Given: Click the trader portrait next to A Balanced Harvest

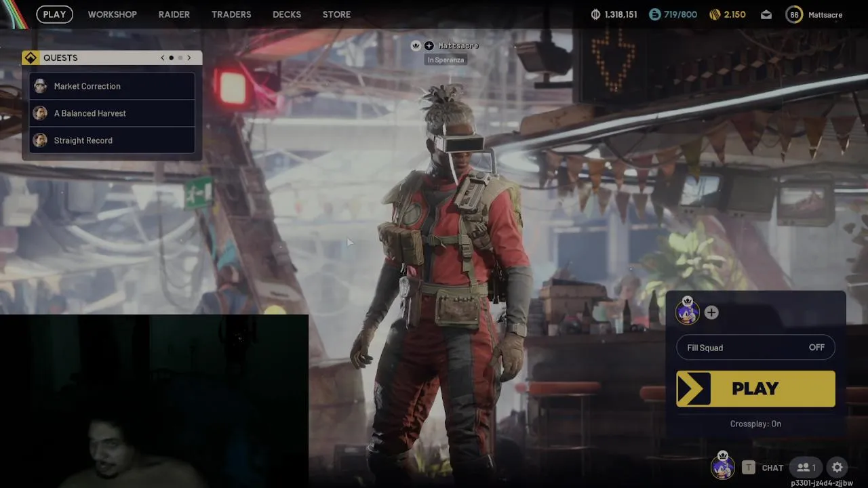Looking at the screenshot, I should click(x=40, y=113).
